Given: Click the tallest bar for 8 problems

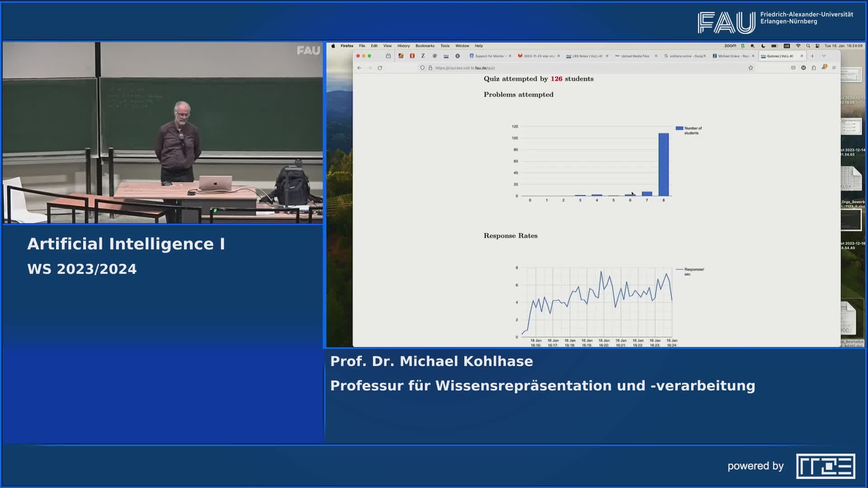Looking at the screenshot, I should point(663,164).
